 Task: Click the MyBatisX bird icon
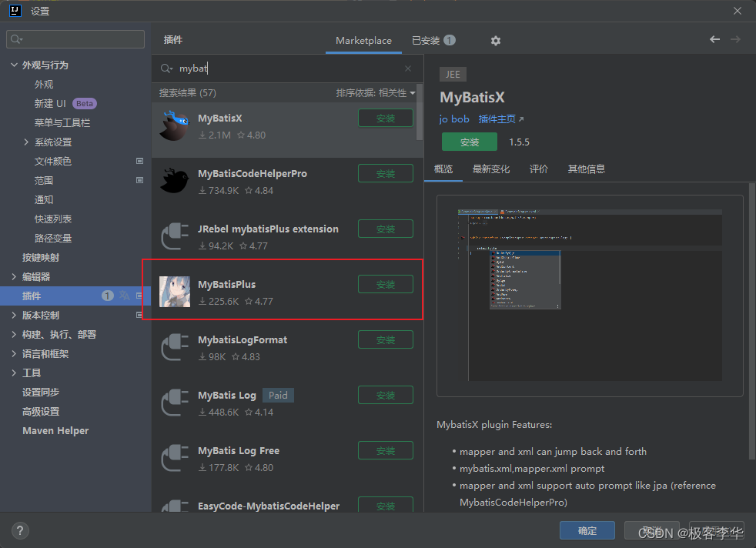coord(175,125)
